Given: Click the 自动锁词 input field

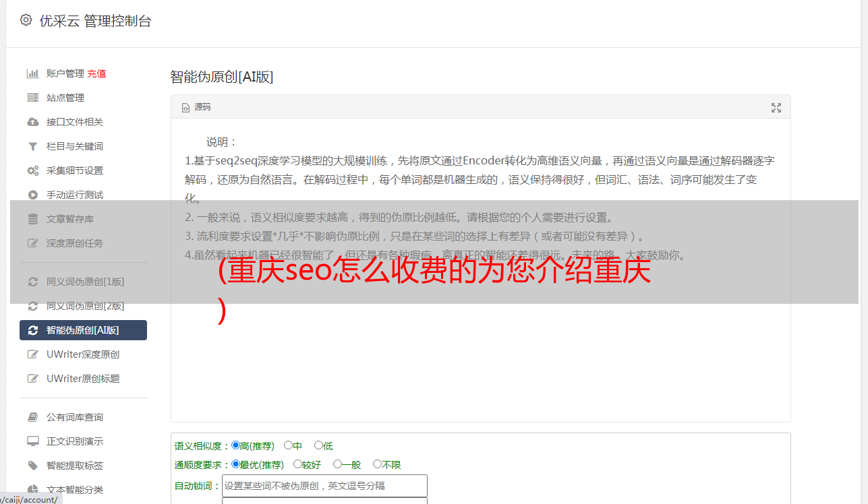Looking at the screenshot, I should [x=324, y=486].
